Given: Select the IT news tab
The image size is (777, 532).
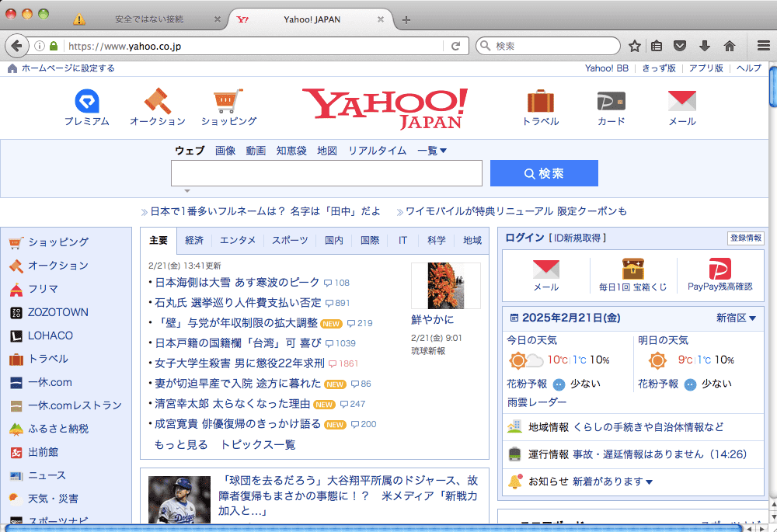Looking at the screenshot, I should coord(402,240).
